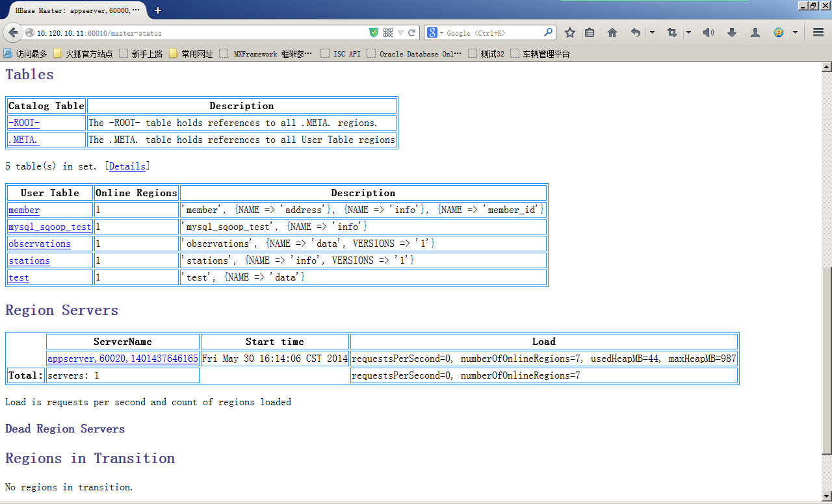
Task: Expand dropdown next to crop icon
Action: point(688,32)
